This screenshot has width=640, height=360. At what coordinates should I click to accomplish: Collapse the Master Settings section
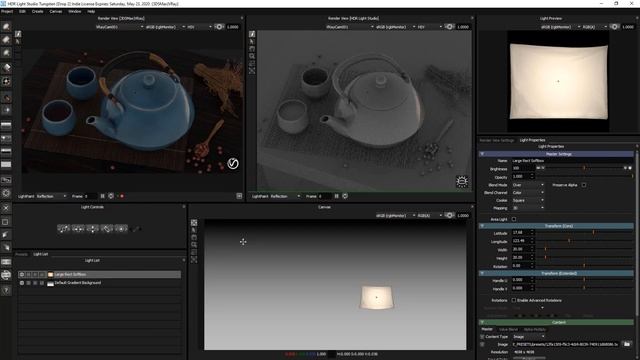click(482, 154)
